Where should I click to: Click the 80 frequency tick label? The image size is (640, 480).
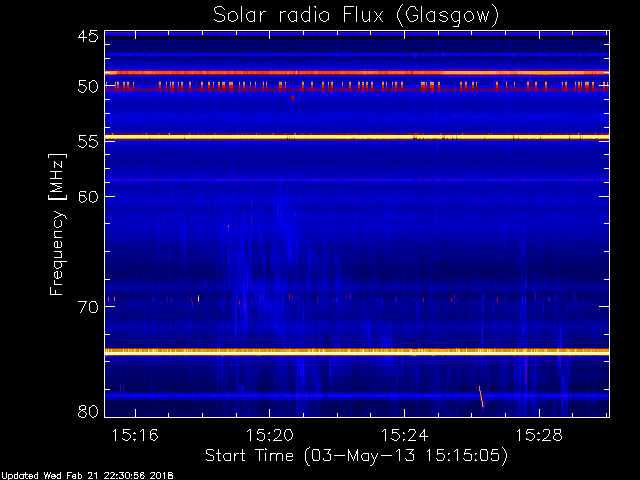tap(88, 411)
